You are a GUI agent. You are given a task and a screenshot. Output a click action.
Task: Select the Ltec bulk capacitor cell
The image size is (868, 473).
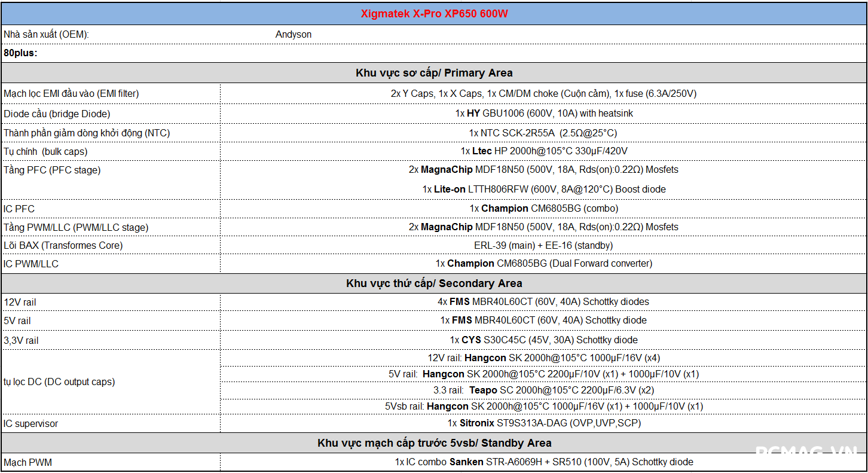[543, 151]
